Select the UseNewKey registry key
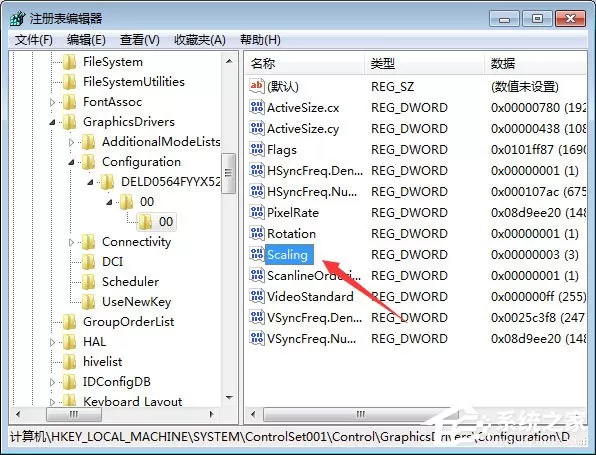Image resolution: width=596 pixels, height=455 pixels. [136, 302]
